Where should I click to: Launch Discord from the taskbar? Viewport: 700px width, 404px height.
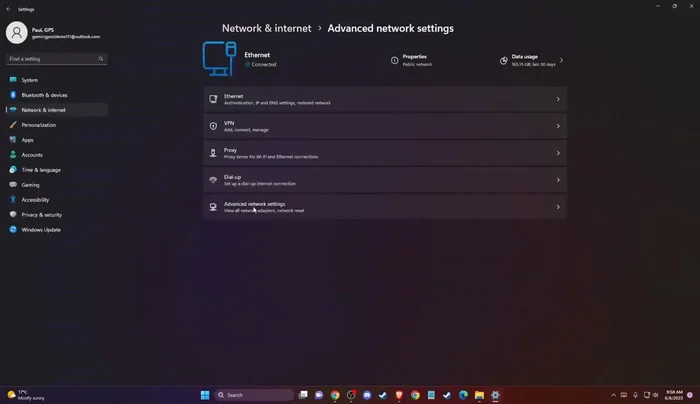click(367, 395)
